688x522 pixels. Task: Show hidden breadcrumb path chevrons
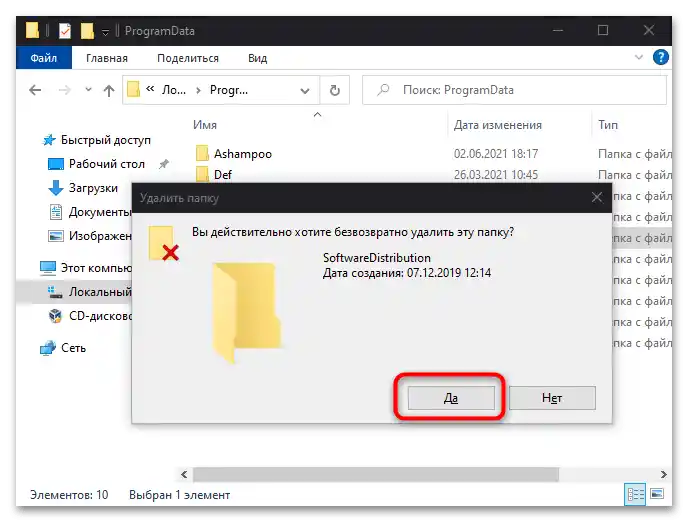tap(150, 89)
